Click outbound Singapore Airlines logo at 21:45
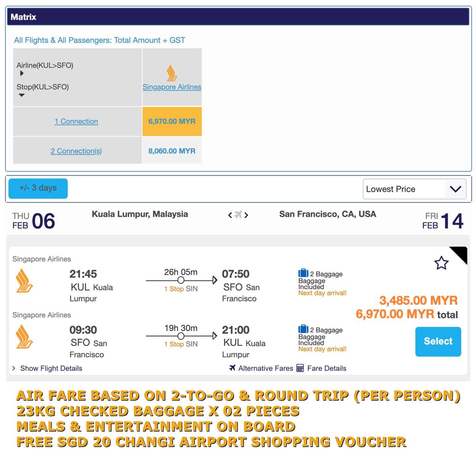 click(24, 280)
